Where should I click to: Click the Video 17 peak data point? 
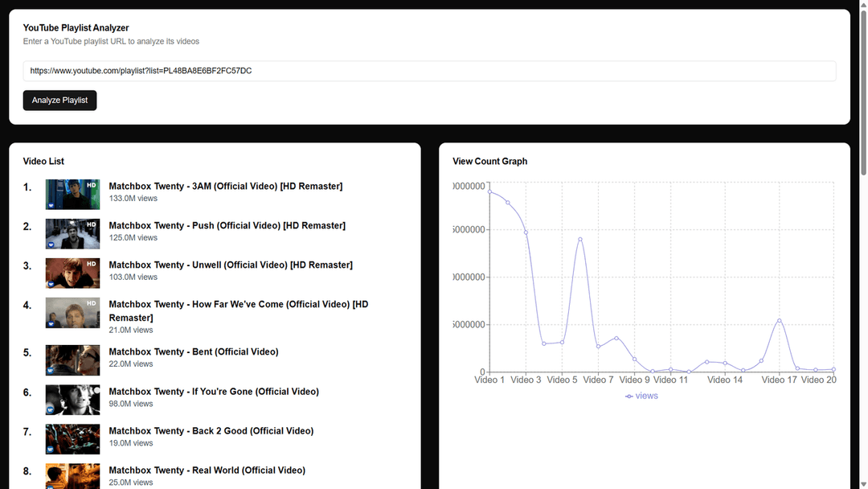[x=779, y=321]
